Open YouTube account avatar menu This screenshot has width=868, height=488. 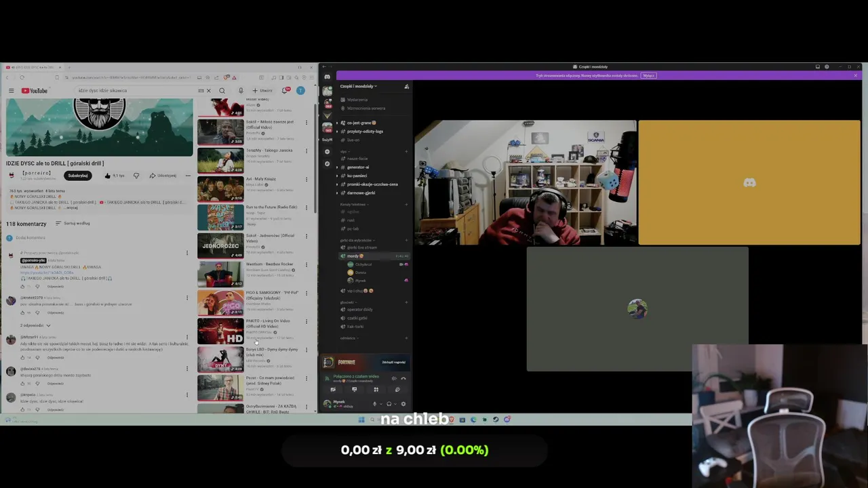point(300,90)
